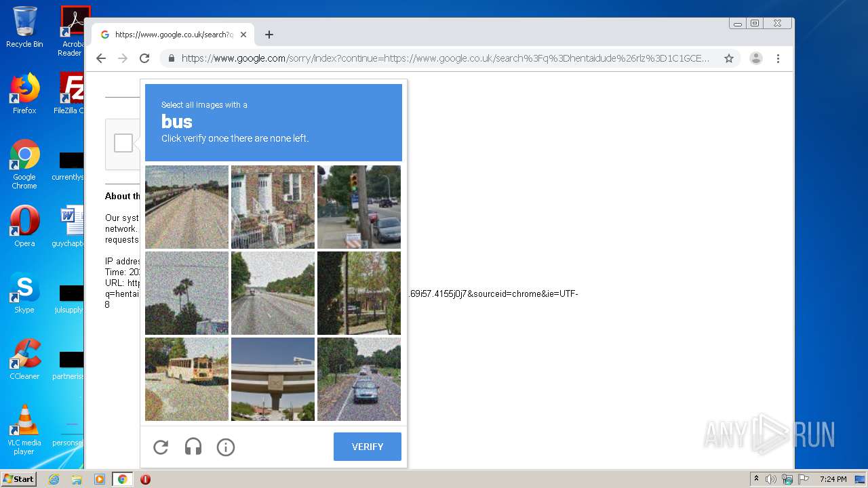Minimize the Chrome window
This screenshot has height=488, width=868.
click(738, 23)
